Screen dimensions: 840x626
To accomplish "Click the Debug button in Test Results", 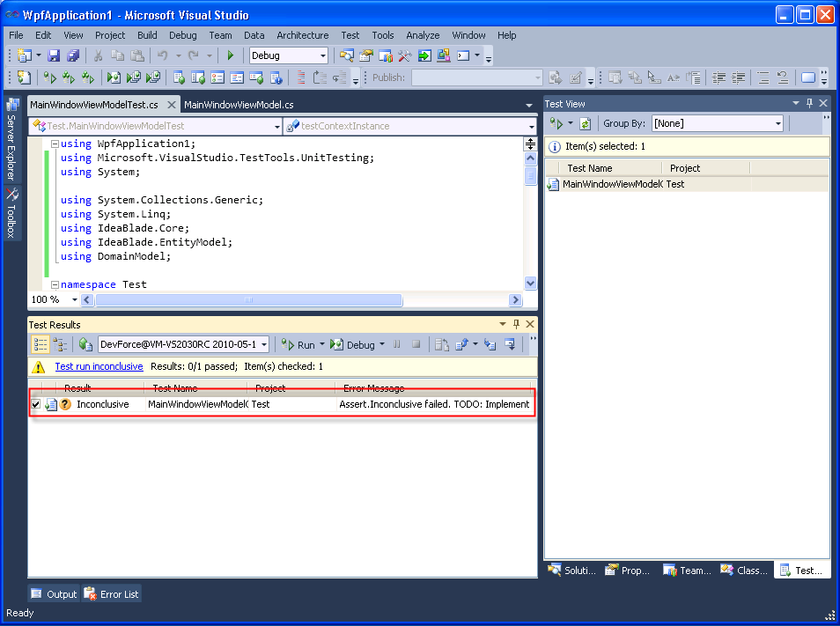I will pyautogui.click(x=352, y=345).
